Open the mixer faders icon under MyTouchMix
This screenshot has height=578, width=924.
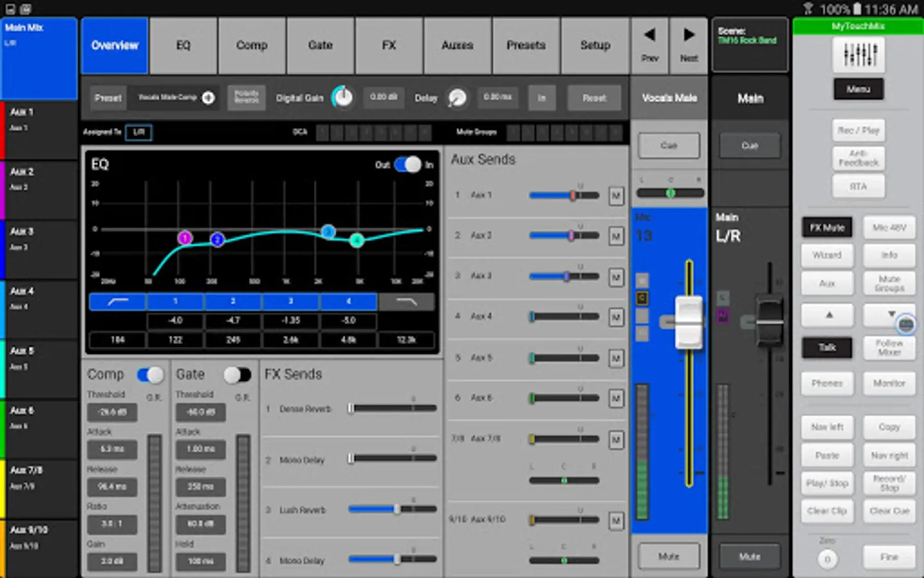point(859,54)
